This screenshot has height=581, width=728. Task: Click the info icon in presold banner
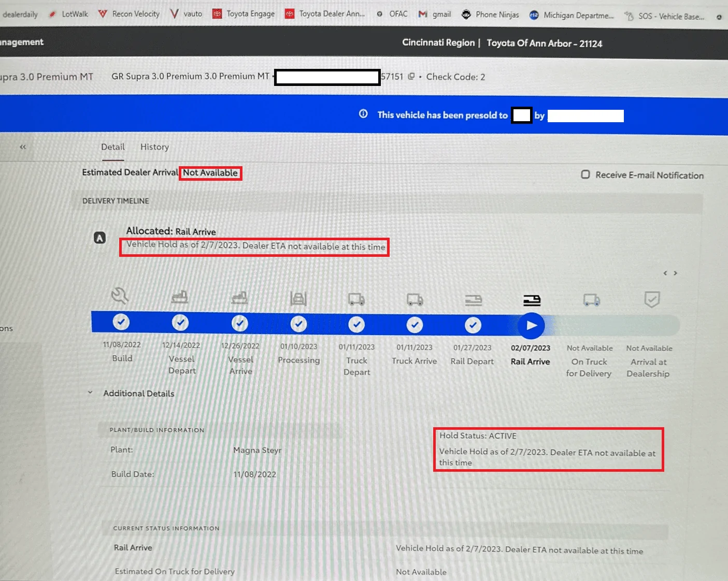pyautogui.click(x=364, y=114)
